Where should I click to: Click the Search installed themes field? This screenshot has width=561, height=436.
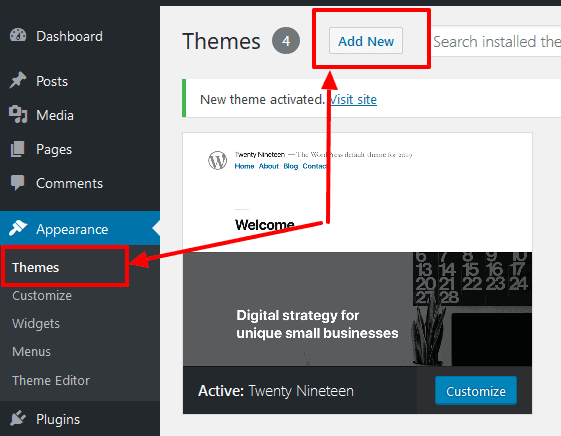(496, 41)
